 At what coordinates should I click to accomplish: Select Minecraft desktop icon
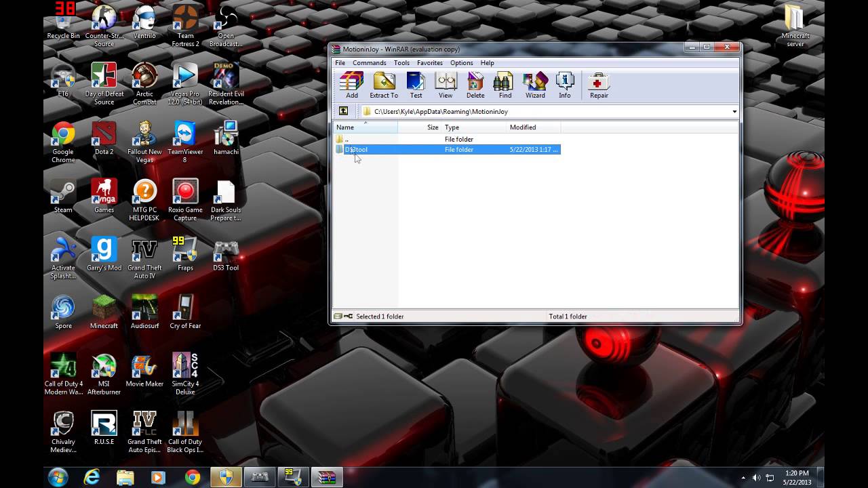click(x=104, y=312)
